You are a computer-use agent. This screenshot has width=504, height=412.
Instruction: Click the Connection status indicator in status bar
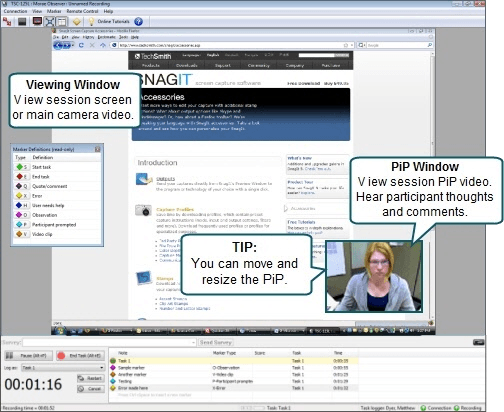436,408
